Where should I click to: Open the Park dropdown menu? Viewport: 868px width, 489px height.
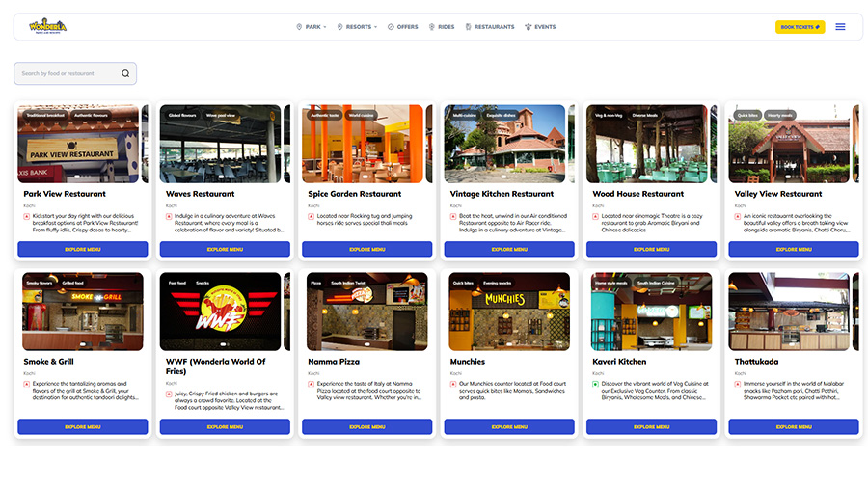tap(312, 27)
